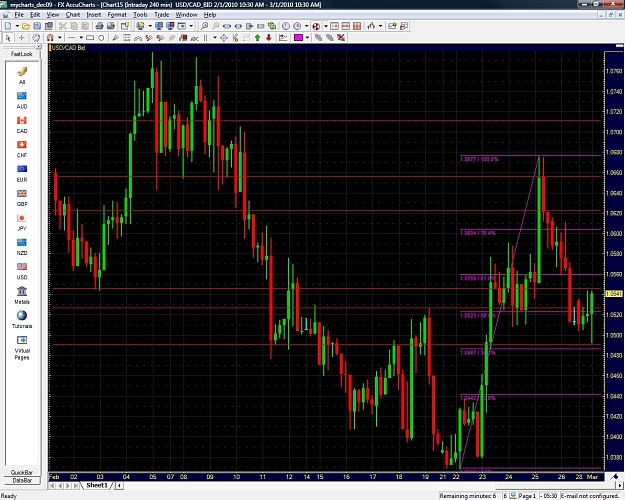Open the line tool dropdown arrow
The image size is (625, 500).
[81, 37]
